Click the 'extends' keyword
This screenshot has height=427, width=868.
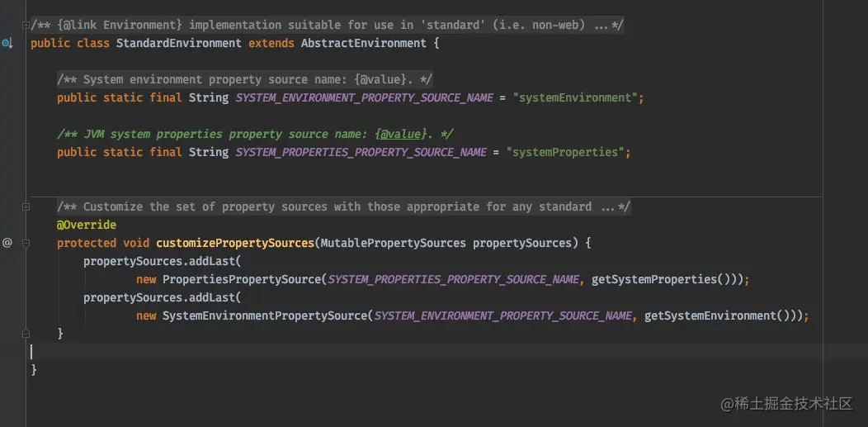point(271,43)
